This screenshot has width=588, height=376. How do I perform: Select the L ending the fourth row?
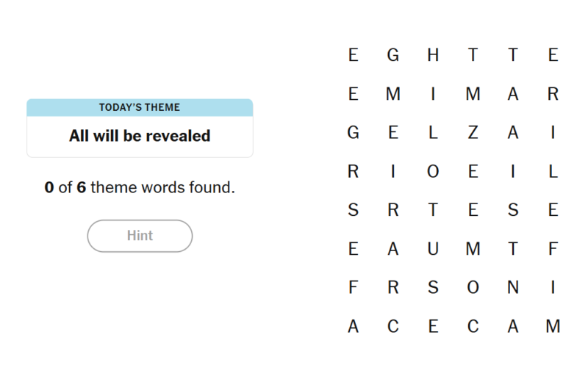click(553, 172)
